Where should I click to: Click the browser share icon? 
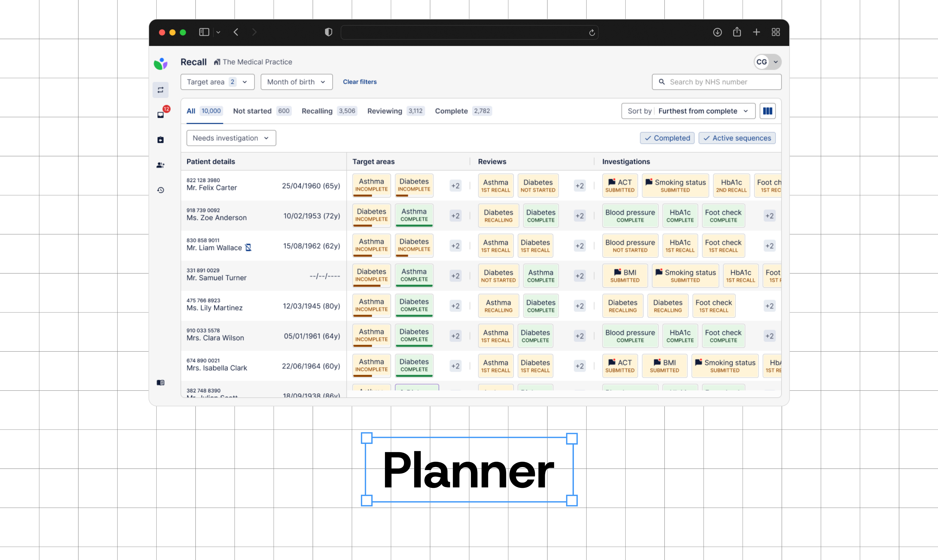click(x=736, y=32)
